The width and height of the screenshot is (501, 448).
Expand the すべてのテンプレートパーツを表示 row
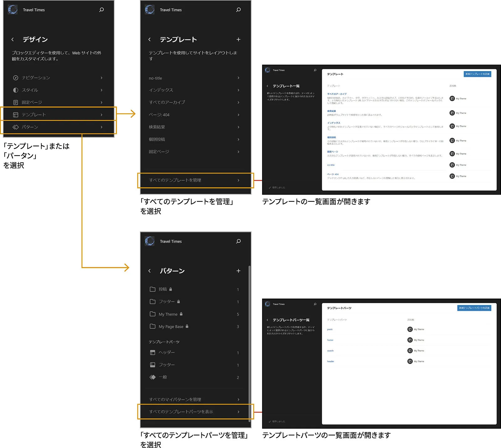click(194, 412)
